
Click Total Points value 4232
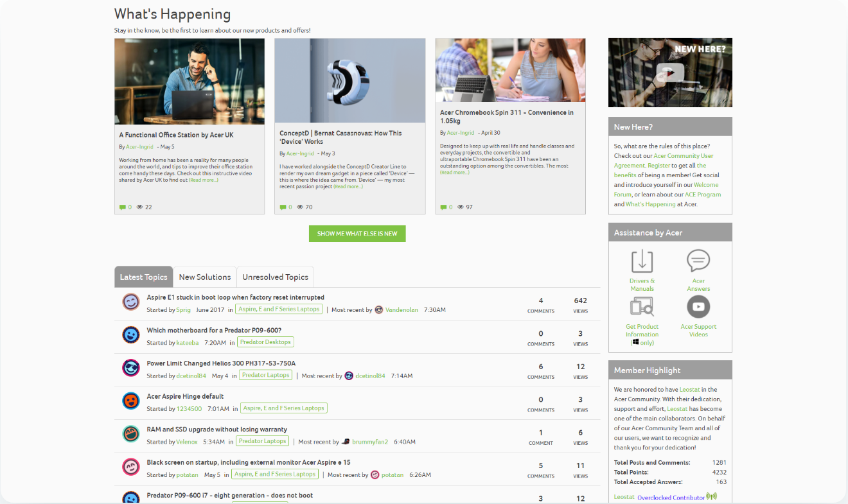(x=719, y=473)
